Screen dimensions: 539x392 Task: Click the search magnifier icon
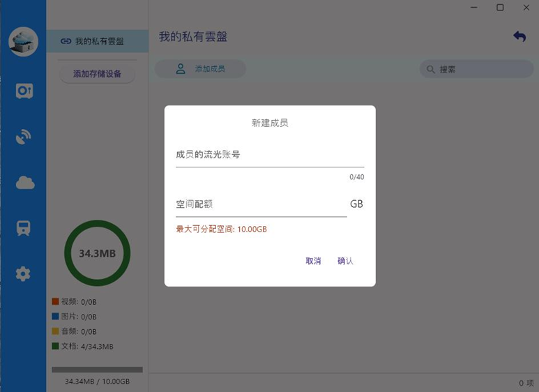point(430,70)
